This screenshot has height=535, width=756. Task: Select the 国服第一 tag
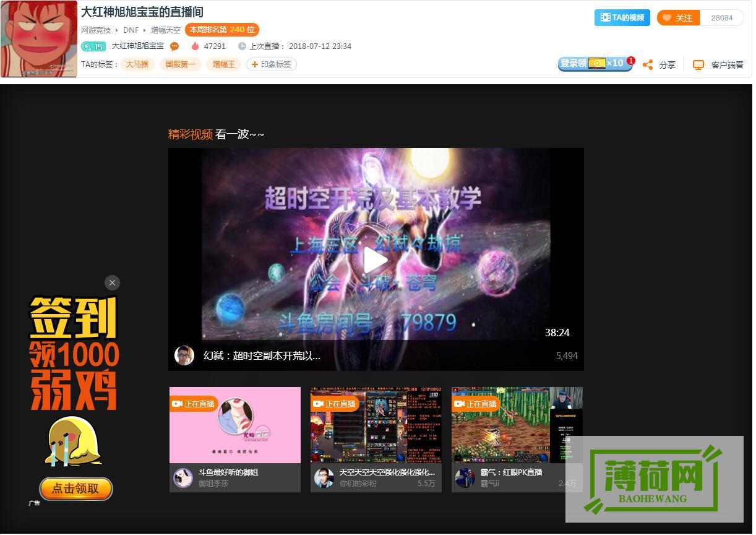[x=181, y=64]
